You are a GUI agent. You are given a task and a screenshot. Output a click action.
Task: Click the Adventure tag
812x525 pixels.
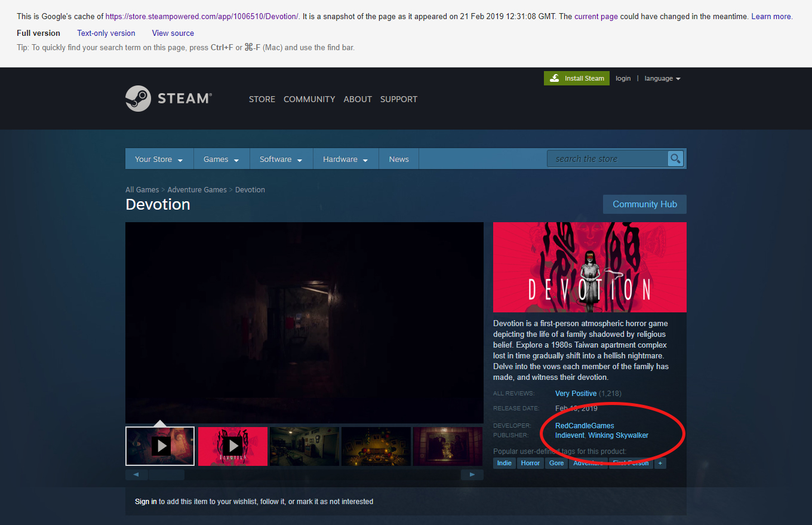pyautogui.click(x=588, y=463)
